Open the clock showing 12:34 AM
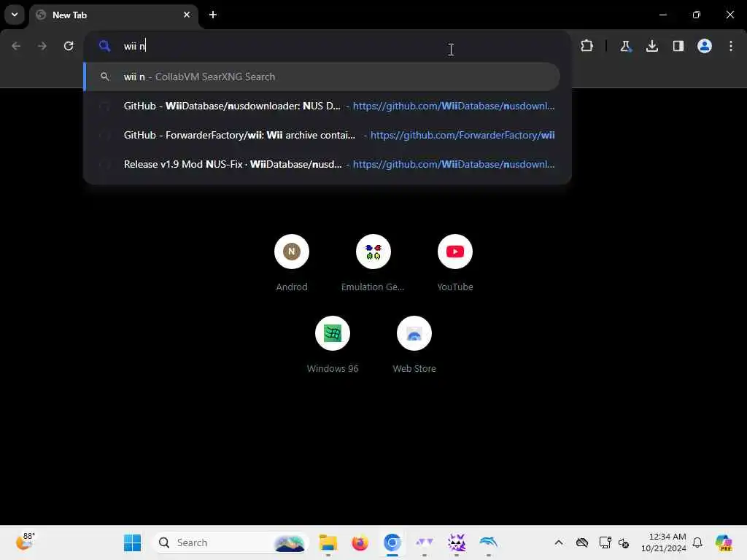Image resolution: width=747 pixels, height=560 pixels. pyautogui.click(x=664, y=542)
